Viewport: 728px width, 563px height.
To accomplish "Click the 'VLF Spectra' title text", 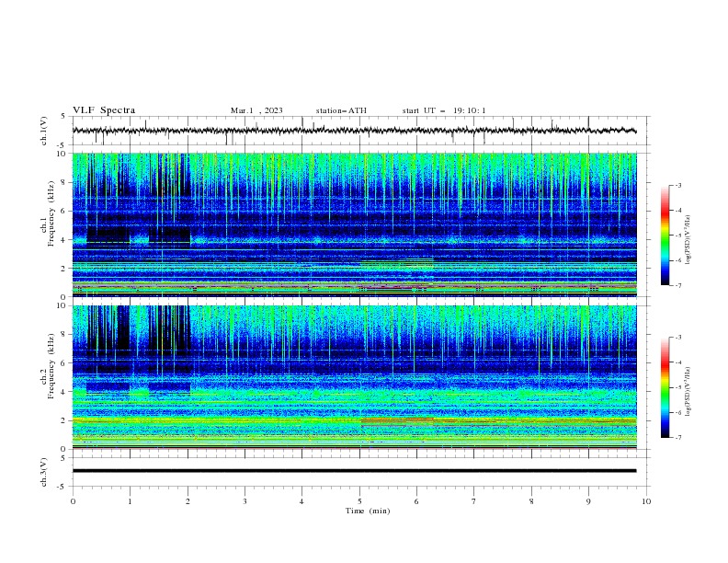I will [x=104, y=110].
